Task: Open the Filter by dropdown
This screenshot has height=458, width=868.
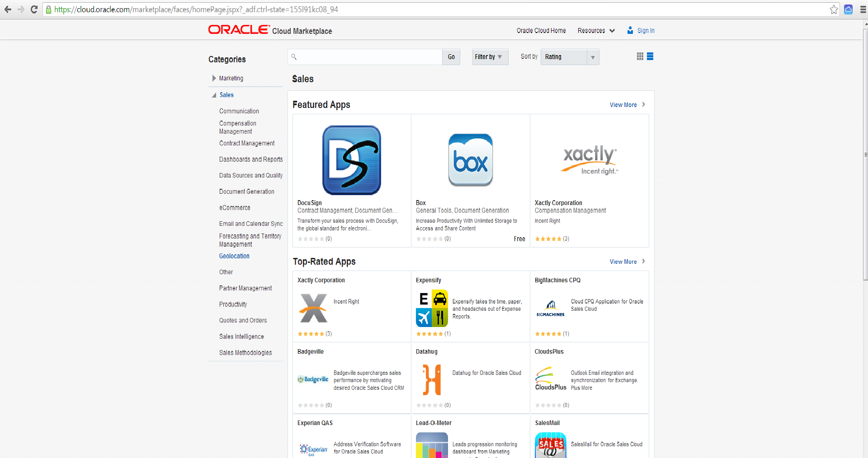Action: coord(490,57)
